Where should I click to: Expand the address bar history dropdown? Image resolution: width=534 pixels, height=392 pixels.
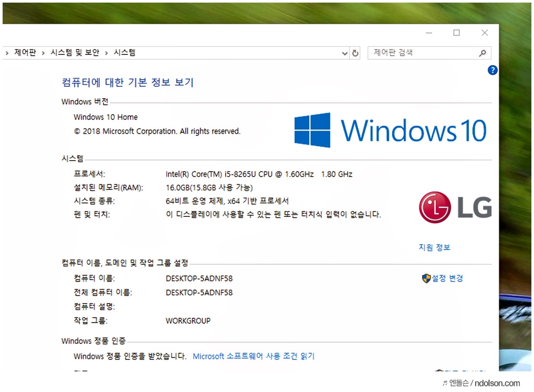coord(344,53)
